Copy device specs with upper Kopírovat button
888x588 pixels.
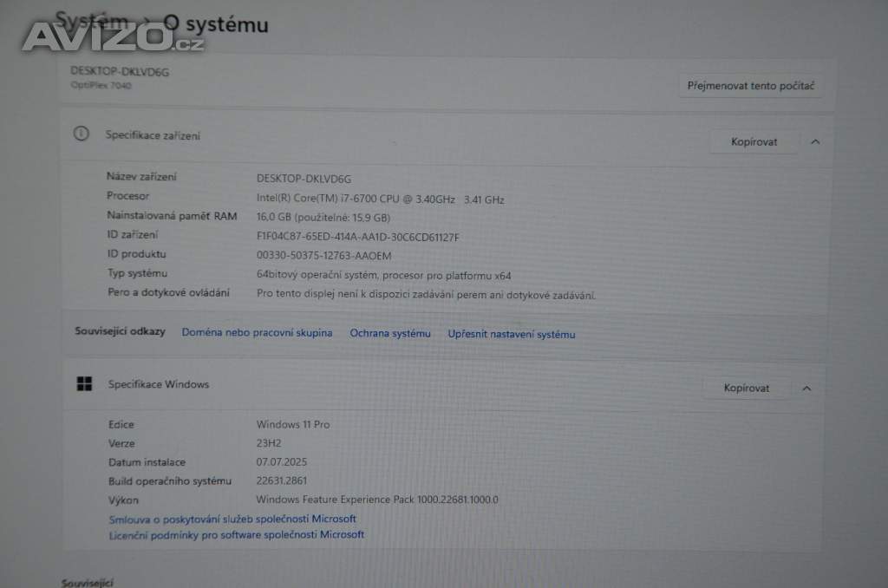pyautogui.click(x=754, y=141)
